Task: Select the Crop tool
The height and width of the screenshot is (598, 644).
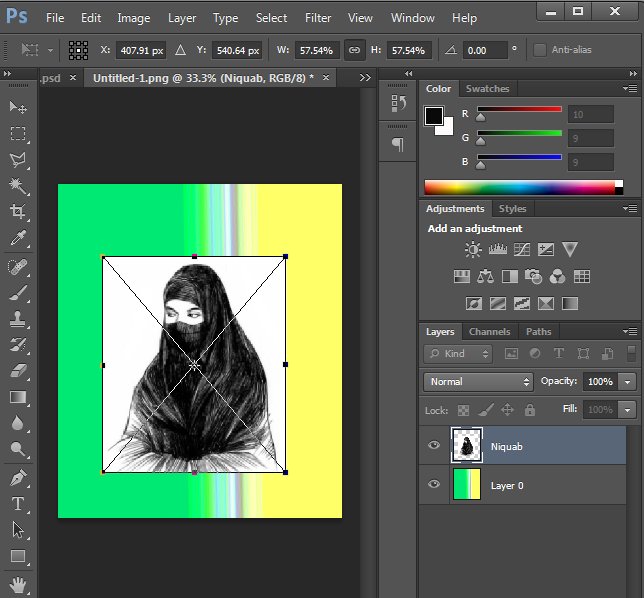Action: click(18, 212)
